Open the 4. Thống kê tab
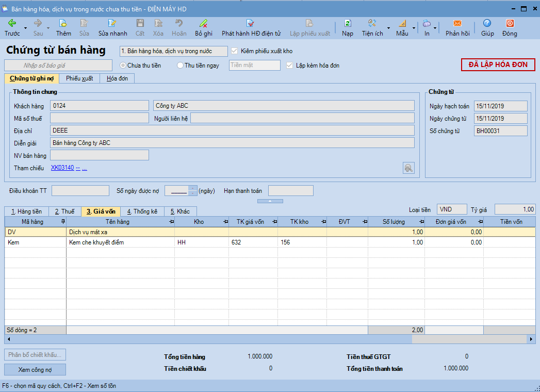Image resolution: width=540 pixels, height=392 pixels. pyautogui.click(x=142, y=211)
